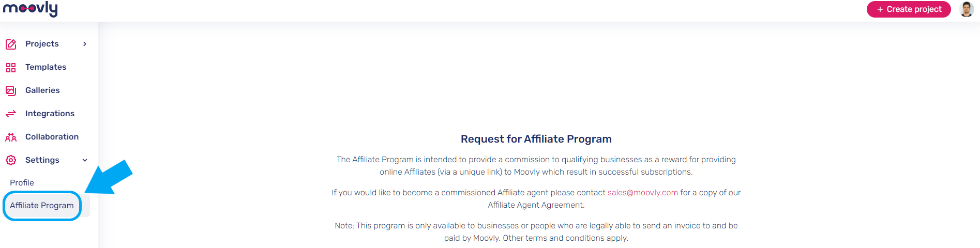The width and height of the screenshot is (980, 248).
Task: Navigate to Collaboration label
Action: 52,137
